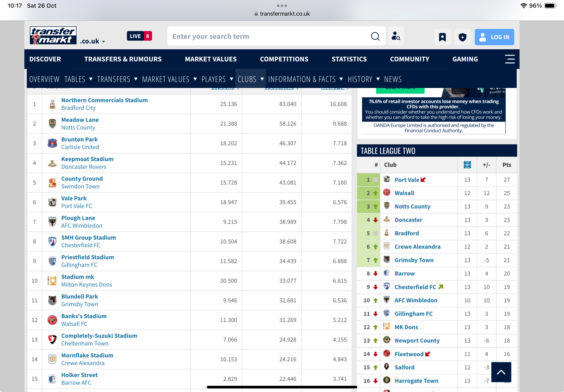Image resolution: width=564 pixels, height=392 pixels.
Task: Tap the search magnifier icon
Action: 375,36
